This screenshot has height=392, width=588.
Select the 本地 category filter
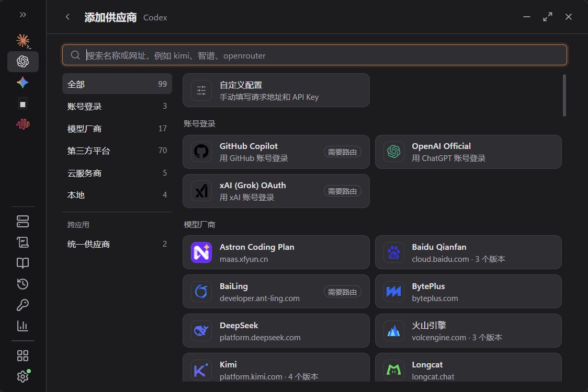tap(117, 195)
